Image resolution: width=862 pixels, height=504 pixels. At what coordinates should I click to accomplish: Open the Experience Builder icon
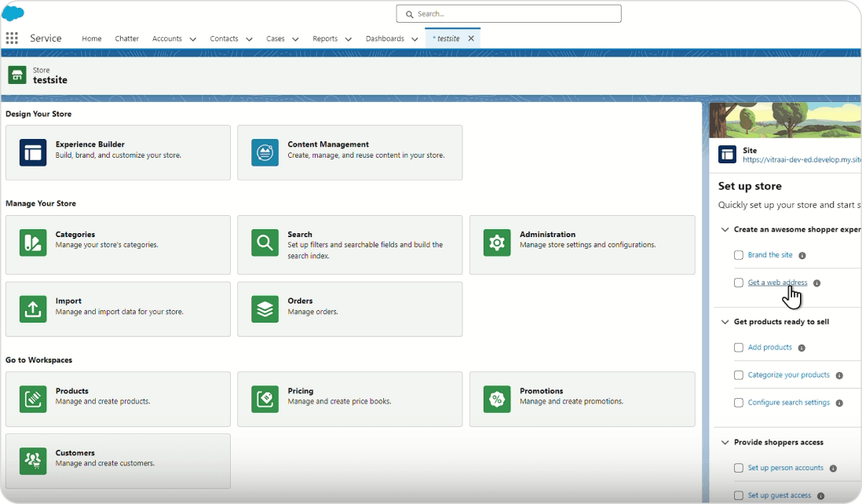[x=33, y=152]
